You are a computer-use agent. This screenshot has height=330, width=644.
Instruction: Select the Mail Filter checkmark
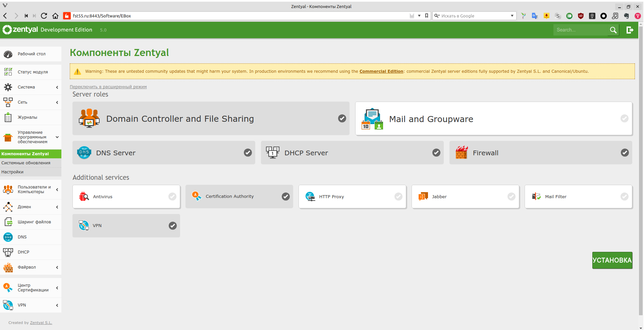tap(625, 197)
